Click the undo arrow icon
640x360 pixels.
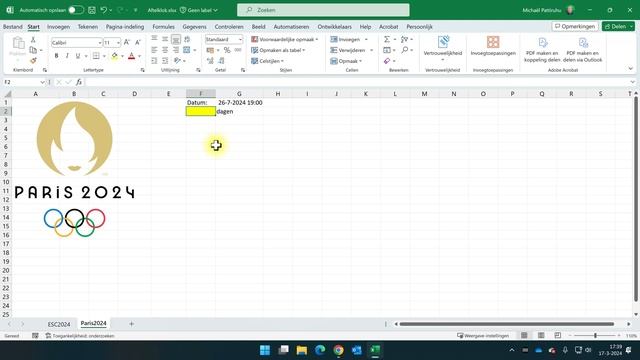pos(104,10)
